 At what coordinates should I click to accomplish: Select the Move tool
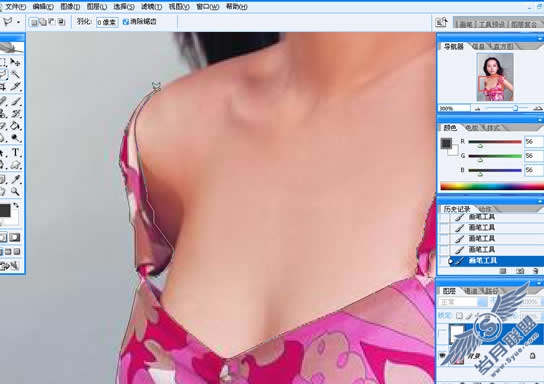tap(15, 62)
